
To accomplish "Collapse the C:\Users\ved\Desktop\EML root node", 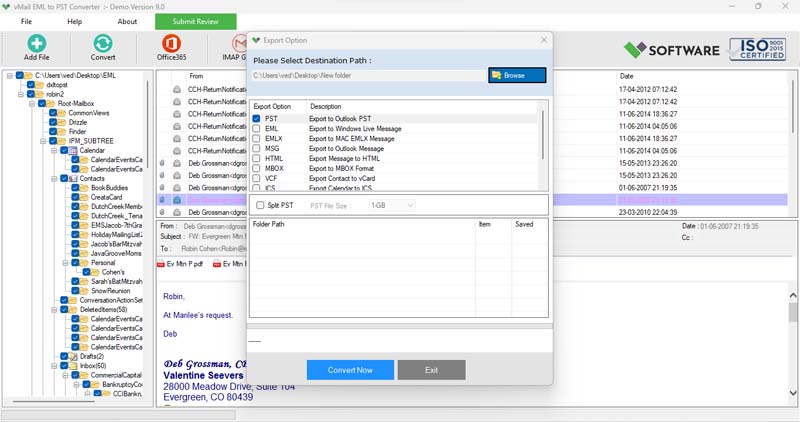I will (10, 76).
